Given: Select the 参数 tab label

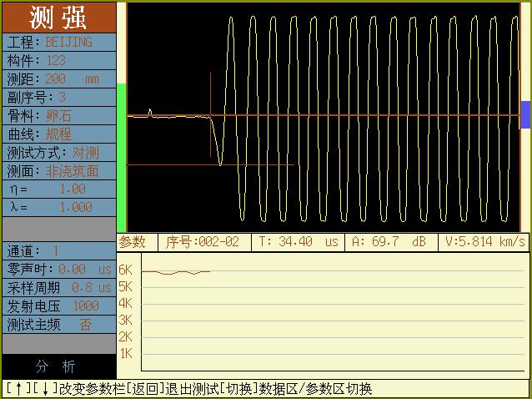Looking at the screenshot, I should (x=133, y=241).
